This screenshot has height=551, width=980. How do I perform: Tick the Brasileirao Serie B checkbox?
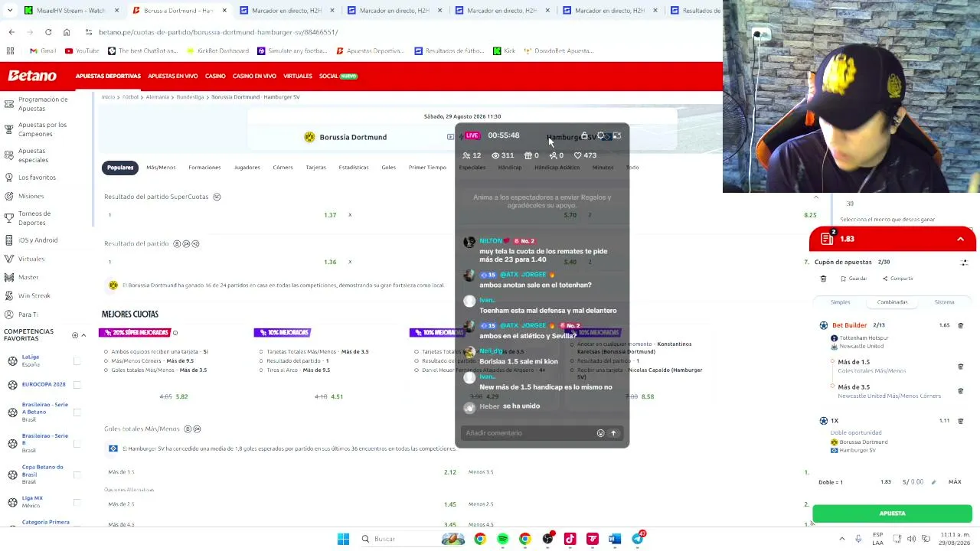[77, 443]
